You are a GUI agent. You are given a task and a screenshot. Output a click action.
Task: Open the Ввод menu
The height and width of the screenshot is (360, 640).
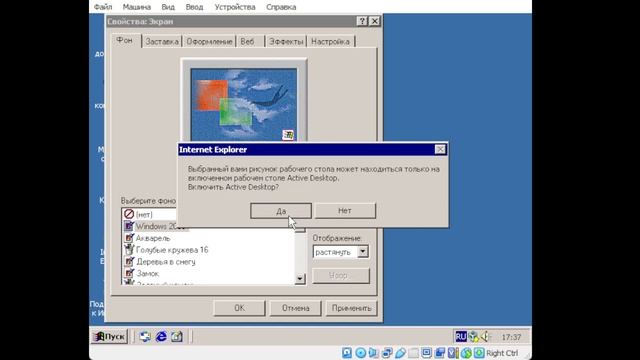pos(194,7)
